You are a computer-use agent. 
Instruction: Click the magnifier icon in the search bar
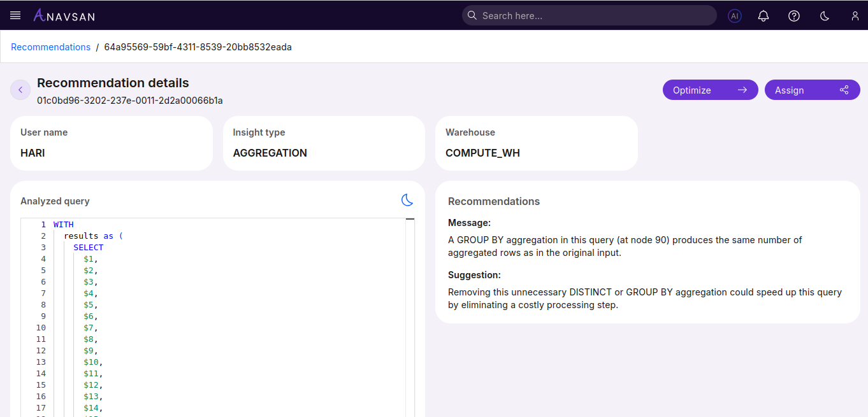pyautogui.click(x=472, y=15)
